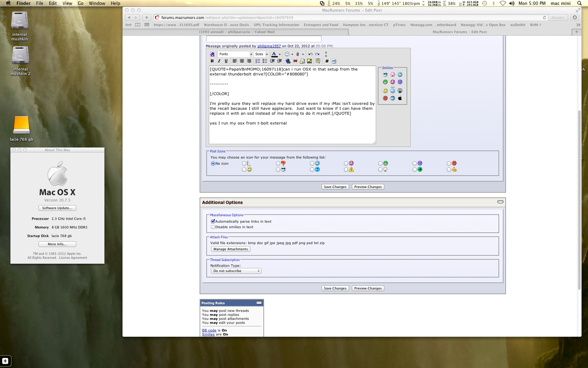Insert a hyperlink with the globe icon

(x=288, y=61)
